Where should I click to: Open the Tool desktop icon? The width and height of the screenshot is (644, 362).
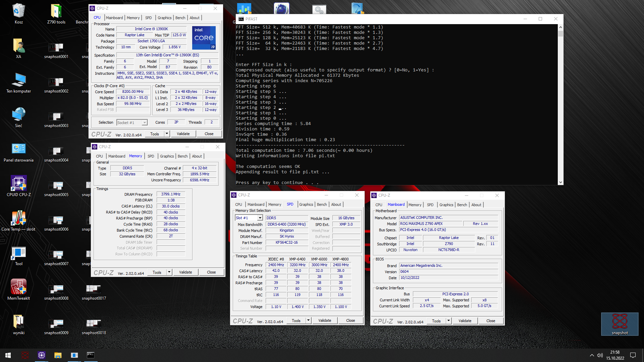19,255
